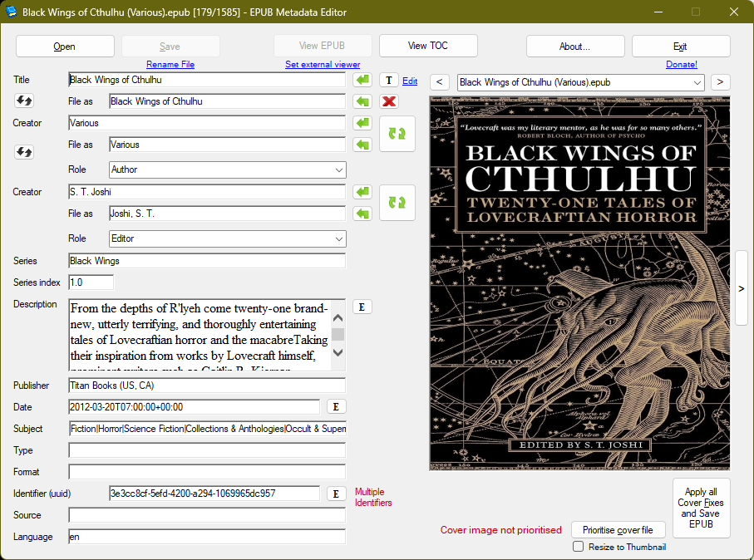Click into the Series index field
This screenshot has width=754, height=560.
(x=91, y=282)
